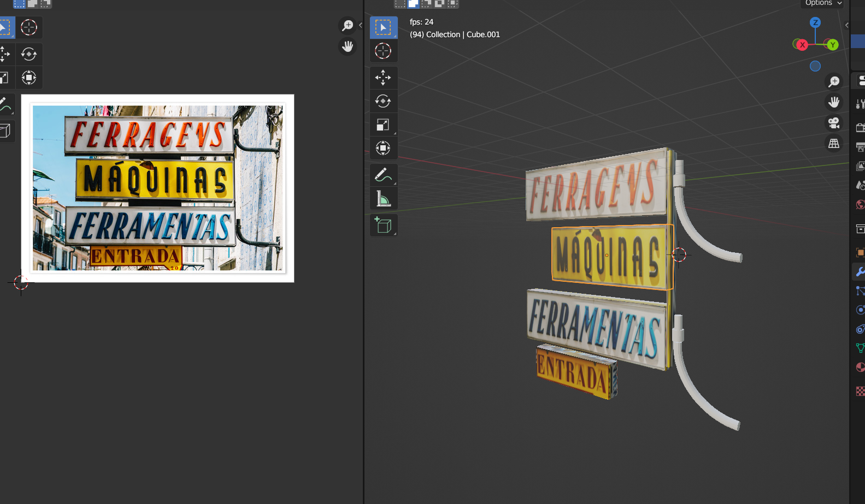Screen dimensions: 865x504
Task: Click the negative Z blue circle on gizmo
Action: [x=815, y=66]
